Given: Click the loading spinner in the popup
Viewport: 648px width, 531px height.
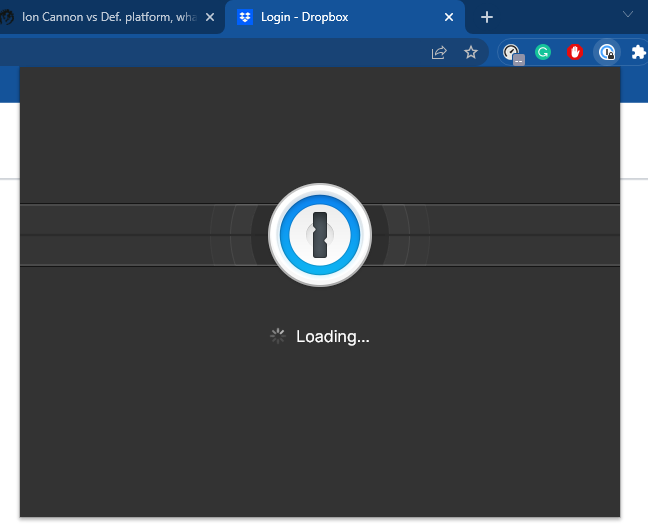Looking at the screenshot, I should click(x=278, y=336).
